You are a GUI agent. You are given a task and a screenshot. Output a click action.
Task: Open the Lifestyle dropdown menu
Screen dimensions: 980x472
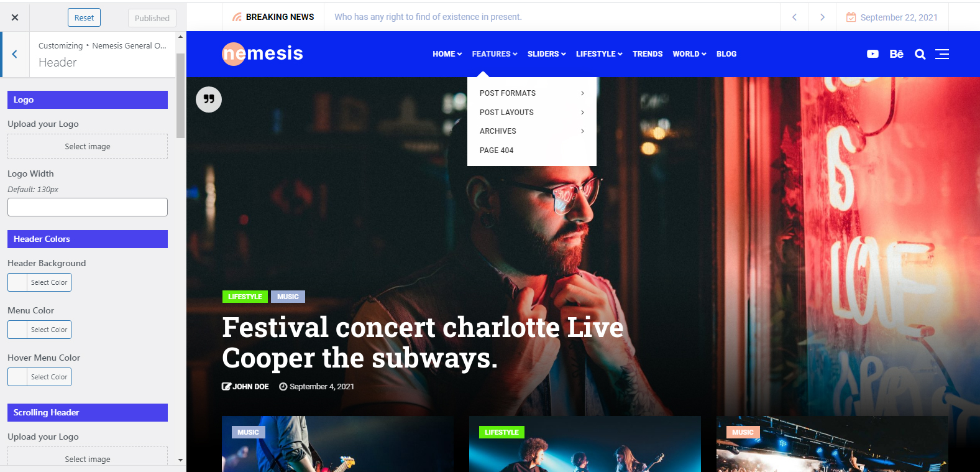599,54
